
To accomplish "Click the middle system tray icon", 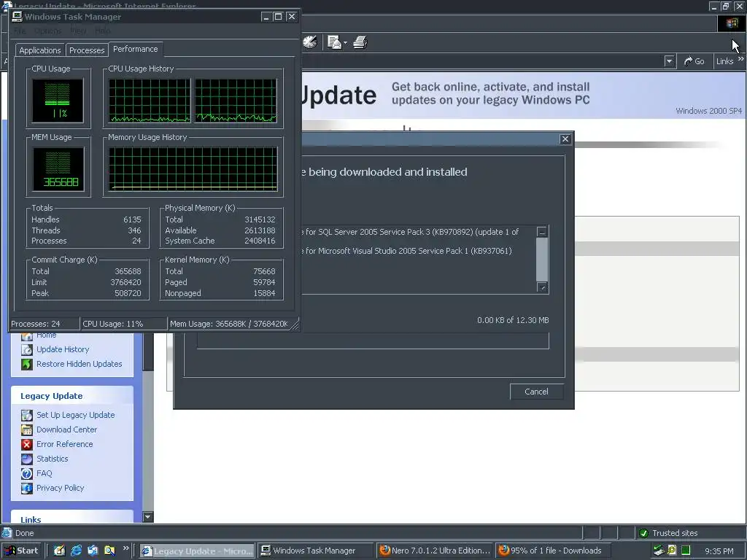I will click(x=672, y=551).
